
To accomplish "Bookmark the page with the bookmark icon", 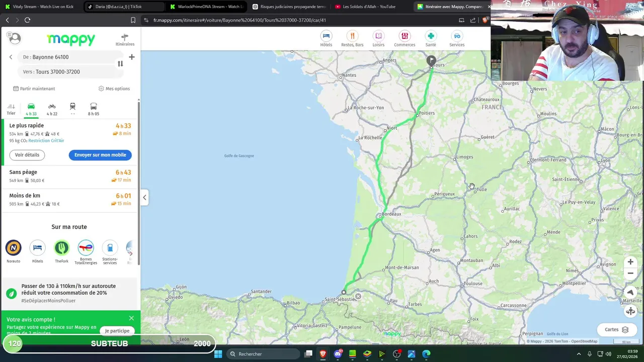I will (x=133, y=20).
